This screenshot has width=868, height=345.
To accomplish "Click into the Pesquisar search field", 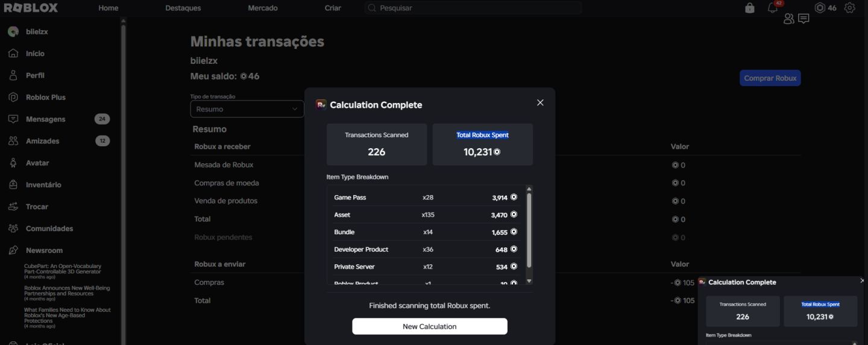I will coord(473,8).
